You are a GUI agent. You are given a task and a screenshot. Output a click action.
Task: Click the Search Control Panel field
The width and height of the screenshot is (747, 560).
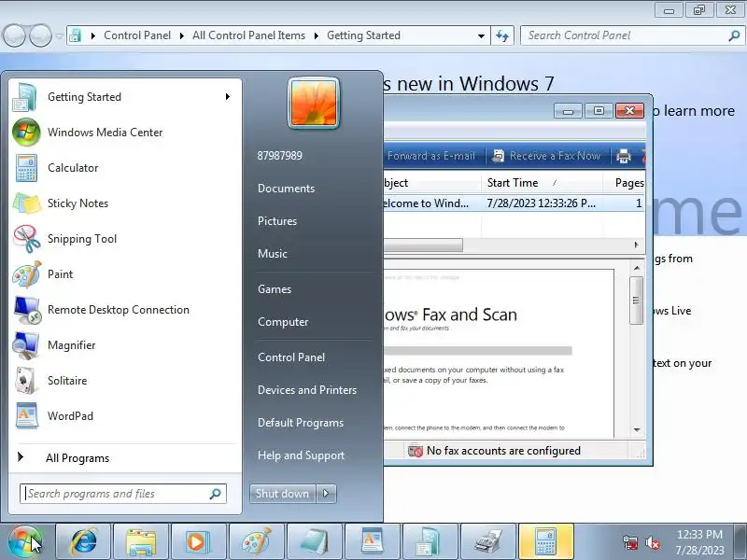(x=631, y=35)
